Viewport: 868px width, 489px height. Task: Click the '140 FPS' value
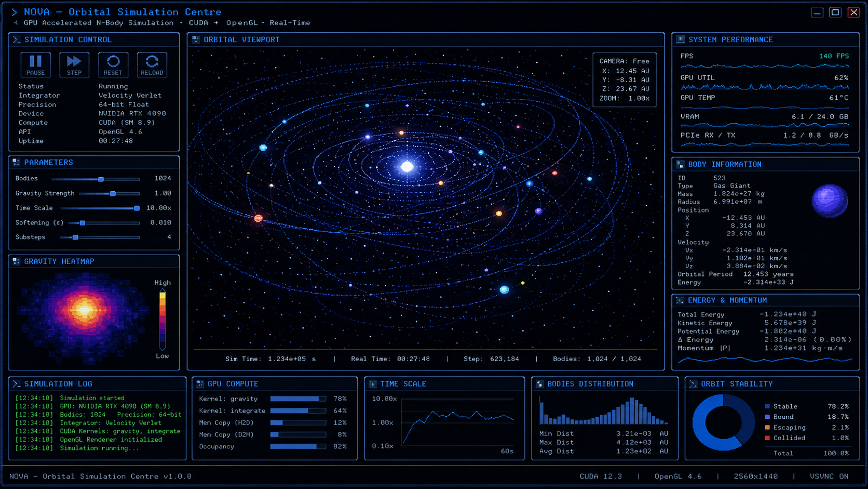pyautogui.click(x=834, y=56)
